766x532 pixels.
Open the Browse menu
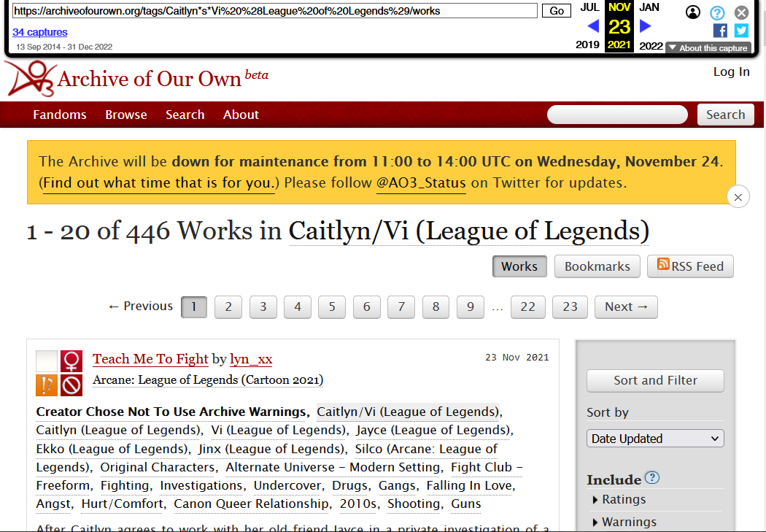click(x=126, y=115)
